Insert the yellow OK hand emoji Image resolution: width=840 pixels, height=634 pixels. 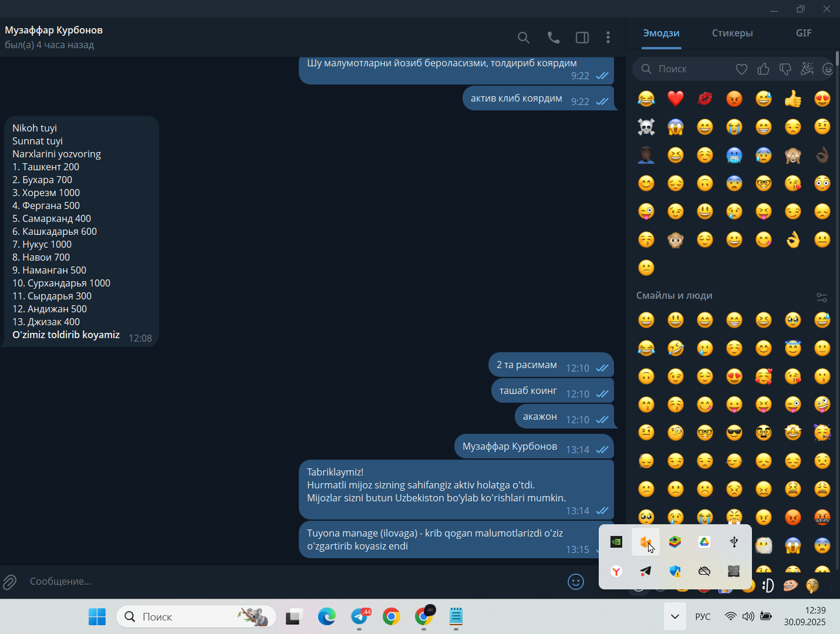(793, 240)
